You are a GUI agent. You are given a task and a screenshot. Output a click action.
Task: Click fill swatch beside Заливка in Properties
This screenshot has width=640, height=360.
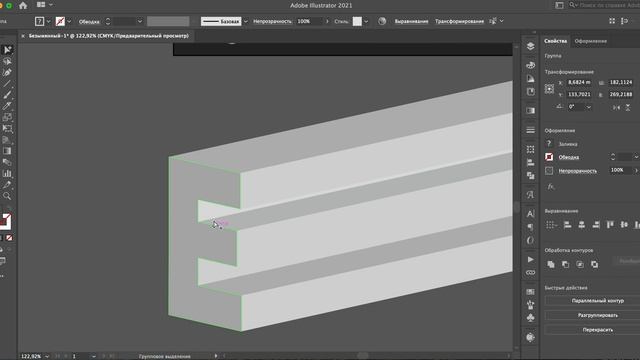coord(549,144)
